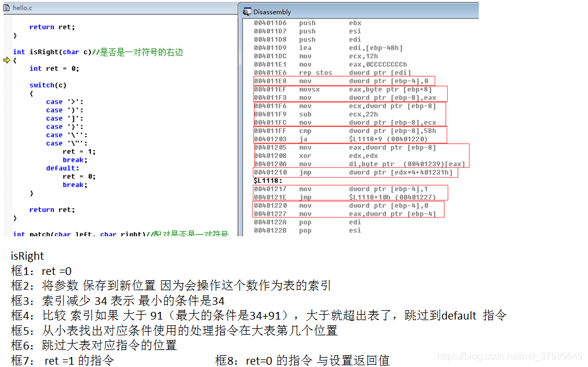Screen dimensions: 588x367
Task: Click address 0040120A mov dl line
Action: 360,164
